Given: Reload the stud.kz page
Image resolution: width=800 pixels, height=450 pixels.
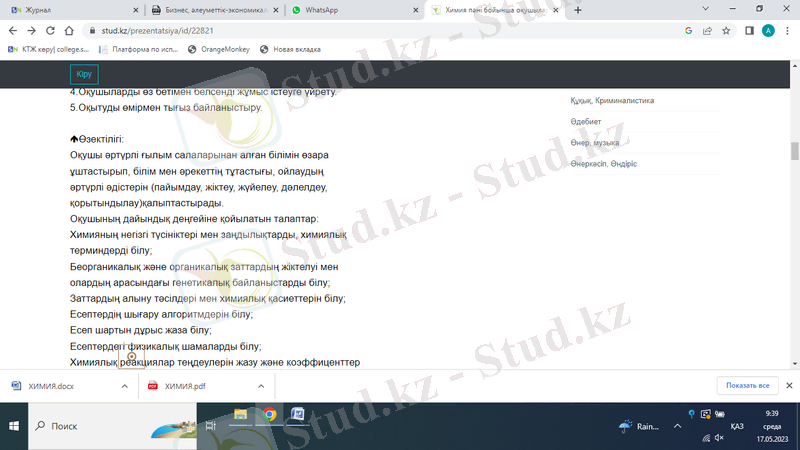Looking at the screenshot, I should (x=50, y=31).
